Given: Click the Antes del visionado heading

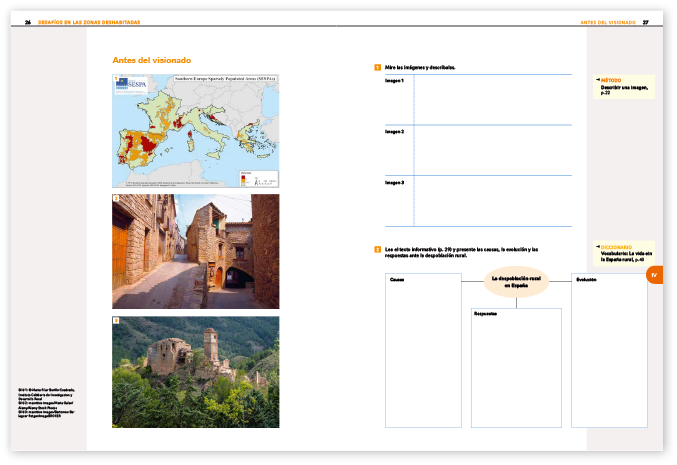Looking at the screenshot, I should pos(152,60).
